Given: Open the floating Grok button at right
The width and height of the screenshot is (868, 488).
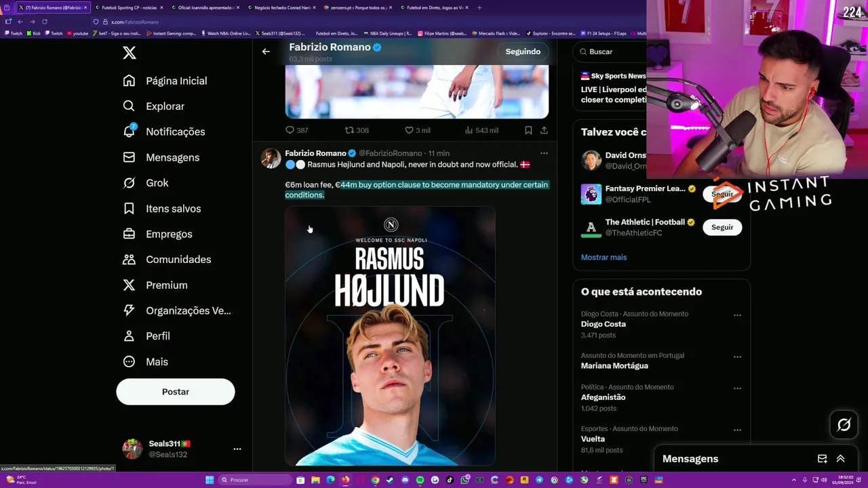Looking at the screenshot, I should [x=844, y=425].
